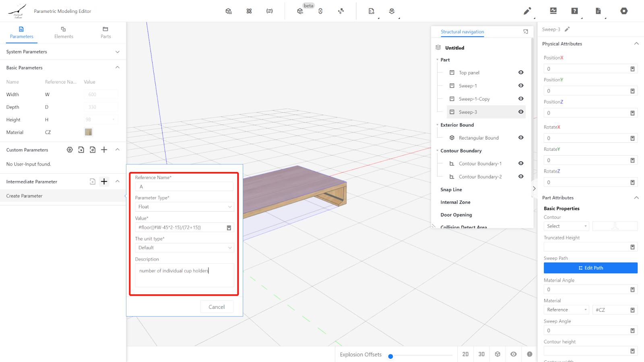
Task: Add a new intermediate parameter with plus icon
Action: pyautogui.click(x=104, y=182)
